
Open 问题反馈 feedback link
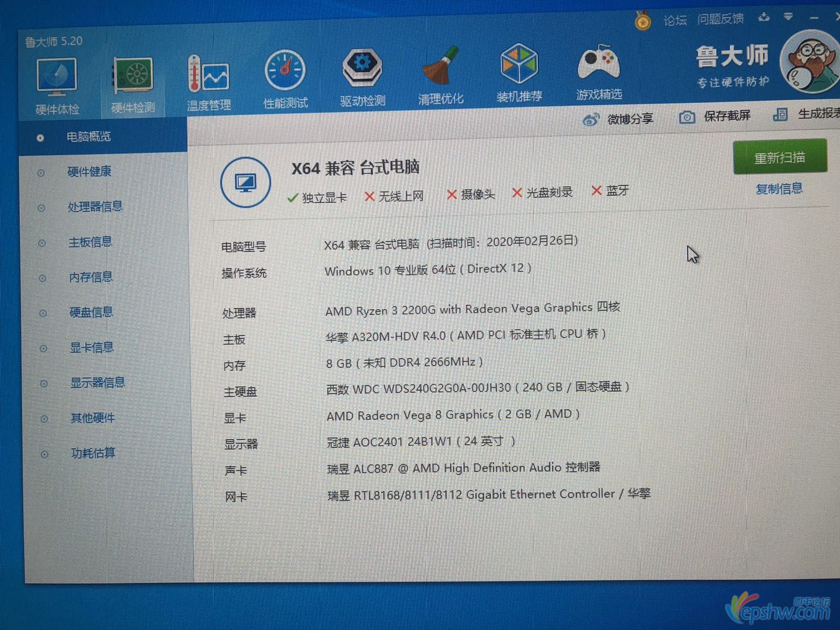(x=720, y=19)
